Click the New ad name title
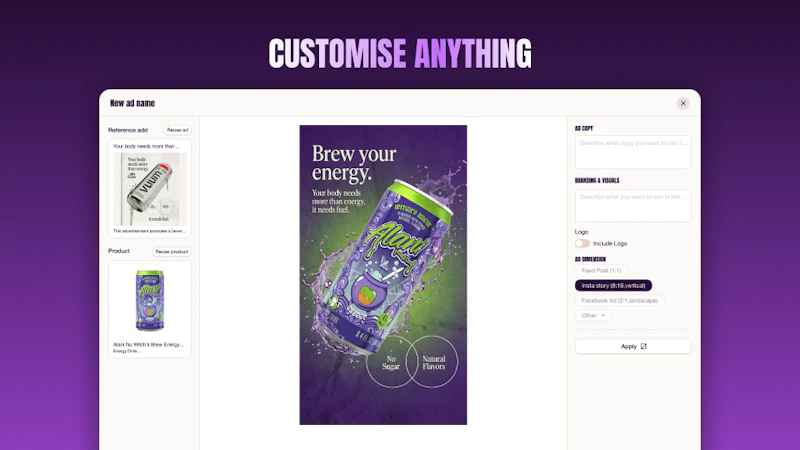Screen dimensions: 800x450 pos(132,103)
